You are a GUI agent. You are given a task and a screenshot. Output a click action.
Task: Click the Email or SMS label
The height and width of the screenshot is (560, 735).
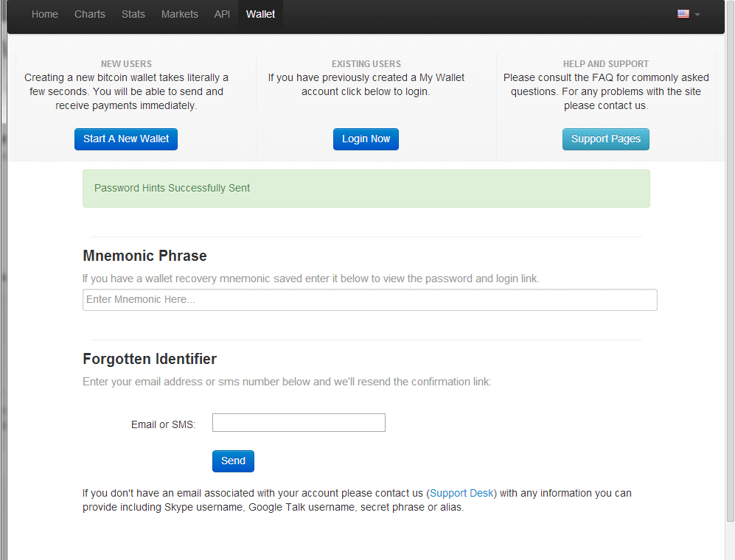click(163, 424)
